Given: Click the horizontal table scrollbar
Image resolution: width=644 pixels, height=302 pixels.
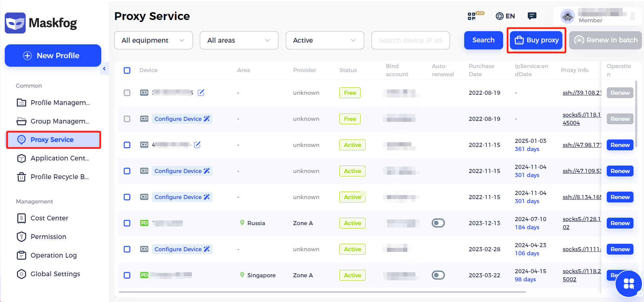Looking at the screenshot, I should click(x=322, y=292).
